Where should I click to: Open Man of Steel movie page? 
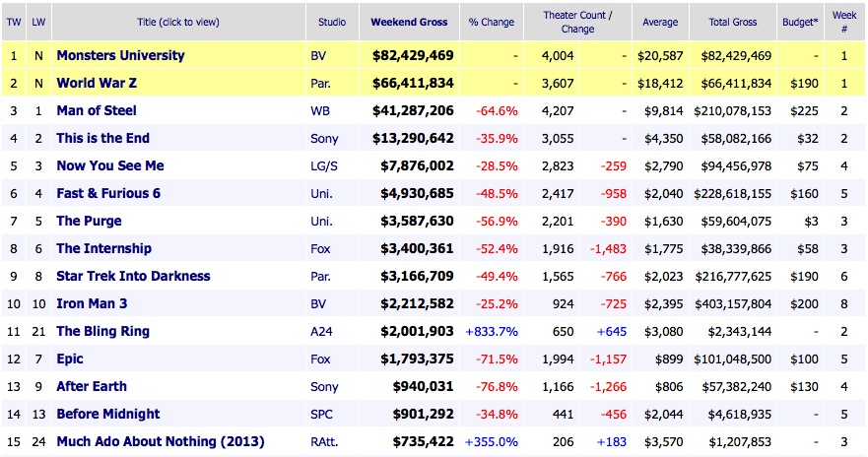pos(97,111)
